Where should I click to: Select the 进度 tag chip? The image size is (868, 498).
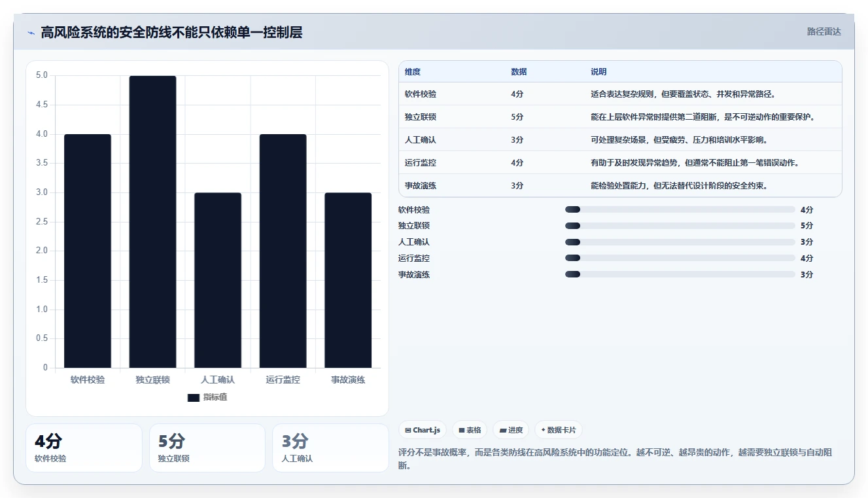point(511,430)
